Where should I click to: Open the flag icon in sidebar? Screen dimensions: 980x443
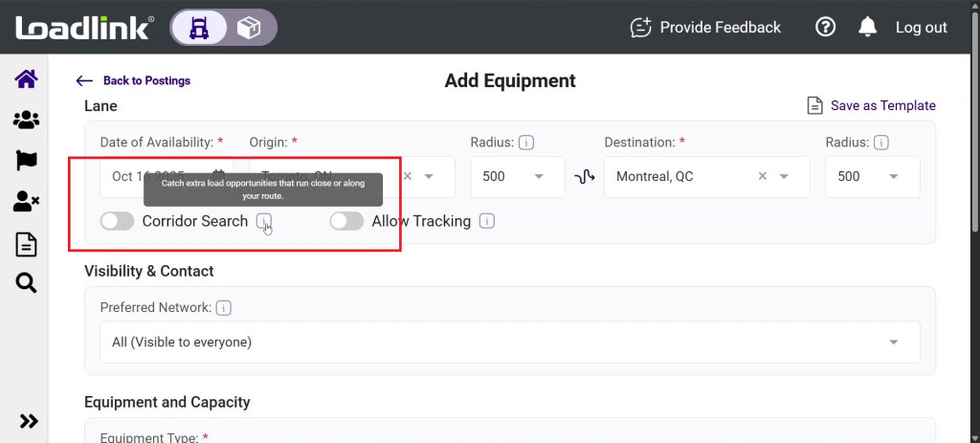[26, 161]
